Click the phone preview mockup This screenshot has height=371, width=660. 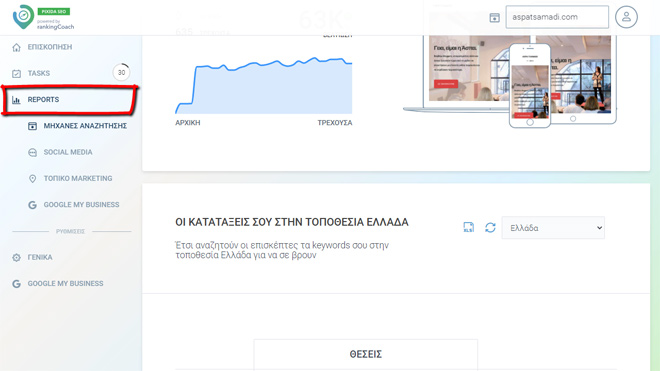(530, 85)
